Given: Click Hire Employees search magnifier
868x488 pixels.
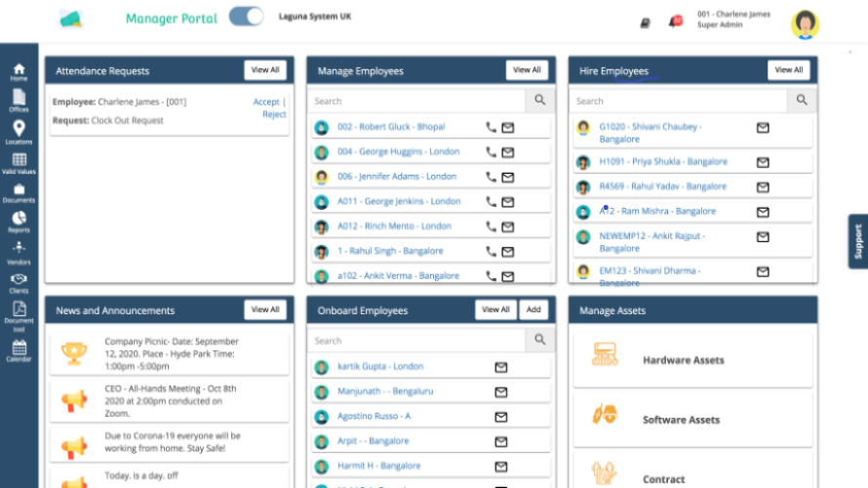Looking at the screenshot, I should pos(802,101).
